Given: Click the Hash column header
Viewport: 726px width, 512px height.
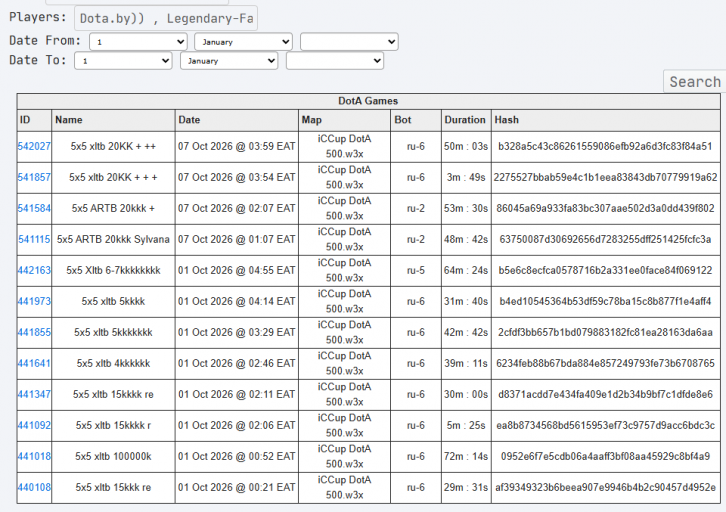Looking at the screenshot, I should [x=606, y=120].
